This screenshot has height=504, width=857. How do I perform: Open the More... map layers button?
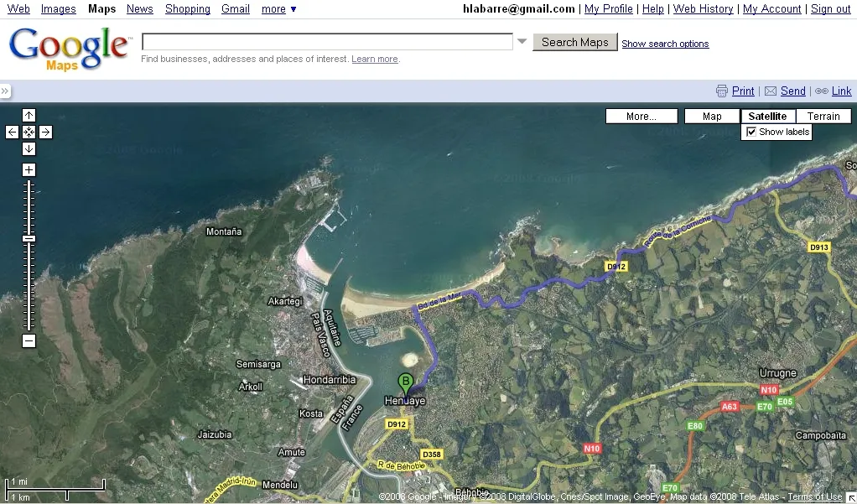[641, 116]
